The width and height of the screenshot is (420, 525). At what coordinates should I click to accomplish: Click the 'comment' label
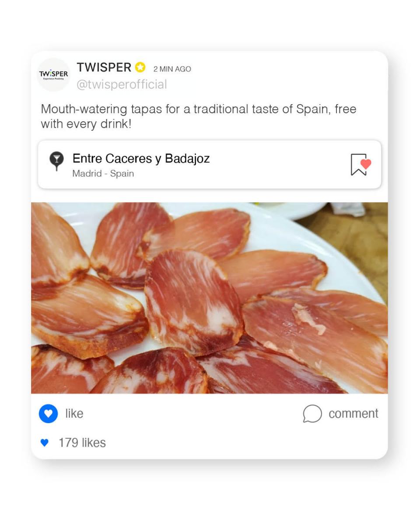click(353, 413)
